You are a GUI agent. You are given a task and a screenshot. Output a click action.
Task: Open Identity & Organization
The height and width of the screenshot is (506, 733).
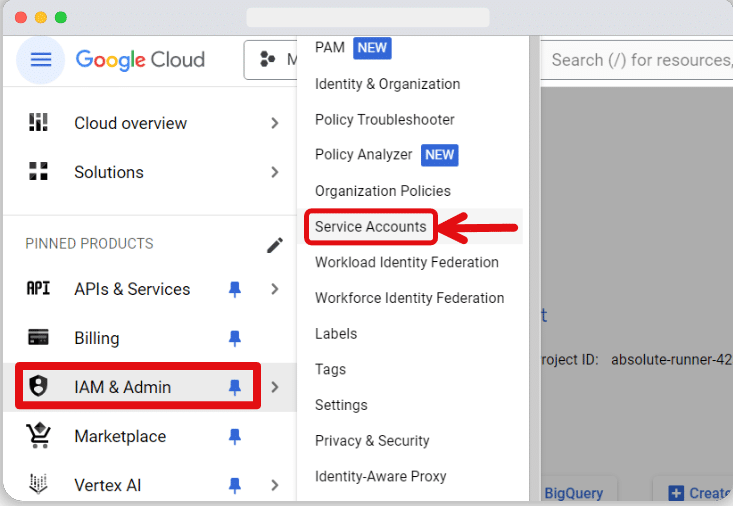[x=388, y=84]
